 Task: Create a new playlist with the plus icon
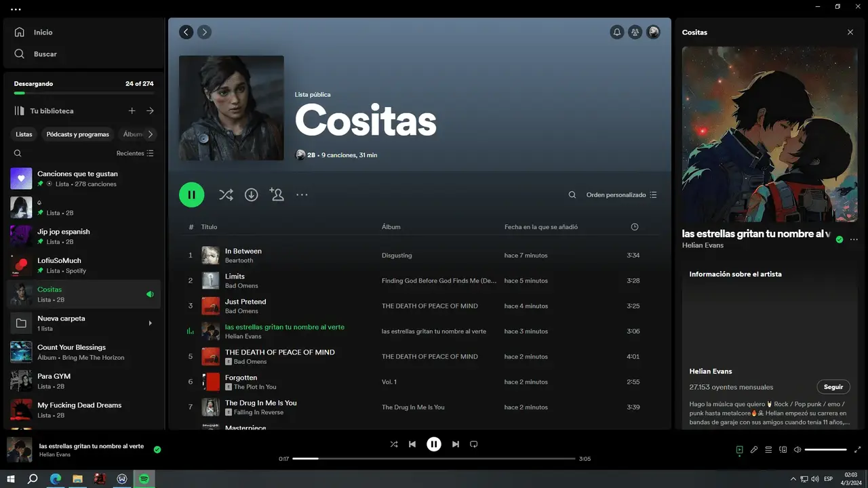pyautogui.click(x=132, y=110)
